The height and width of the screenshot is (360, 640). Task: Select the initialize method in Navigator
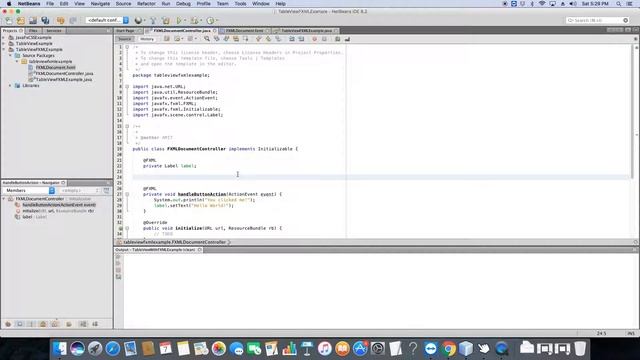coord(58,211)
